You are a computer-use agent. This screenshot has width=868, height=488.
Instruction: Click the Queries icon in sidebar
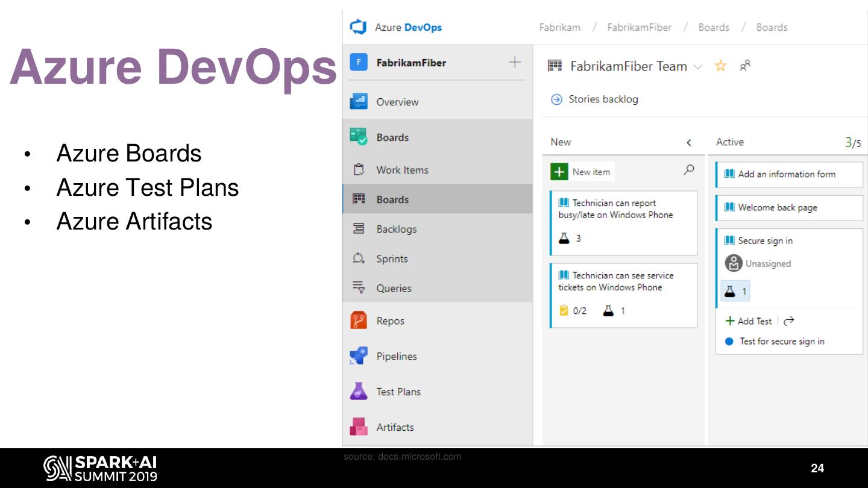(x=359, y=288)
